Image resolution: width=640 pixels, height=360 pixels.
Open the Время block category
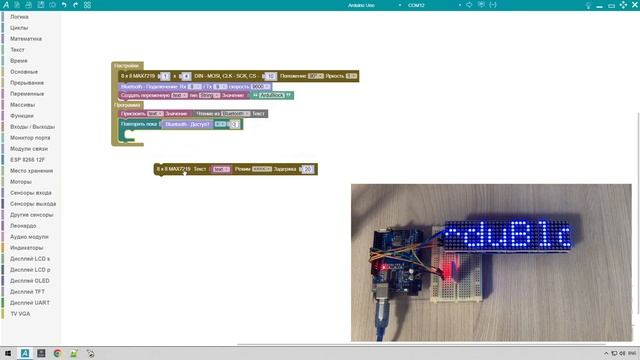coord(19,61)
